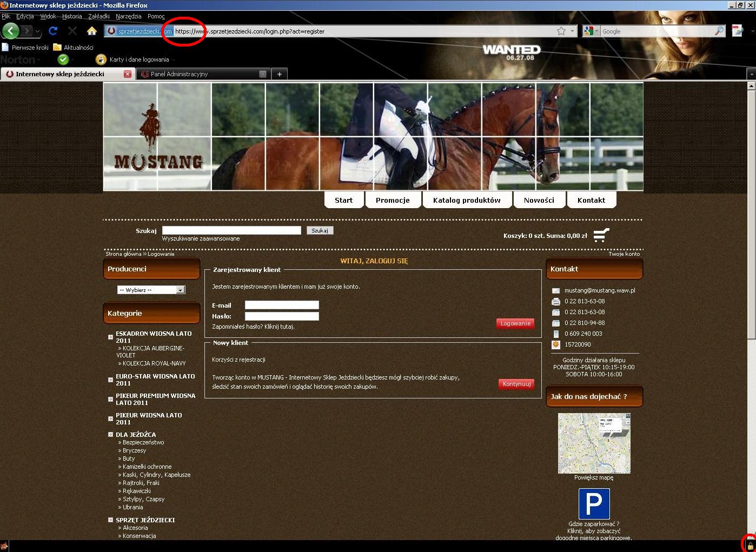Open the Edycja menu

pos(25,16)
